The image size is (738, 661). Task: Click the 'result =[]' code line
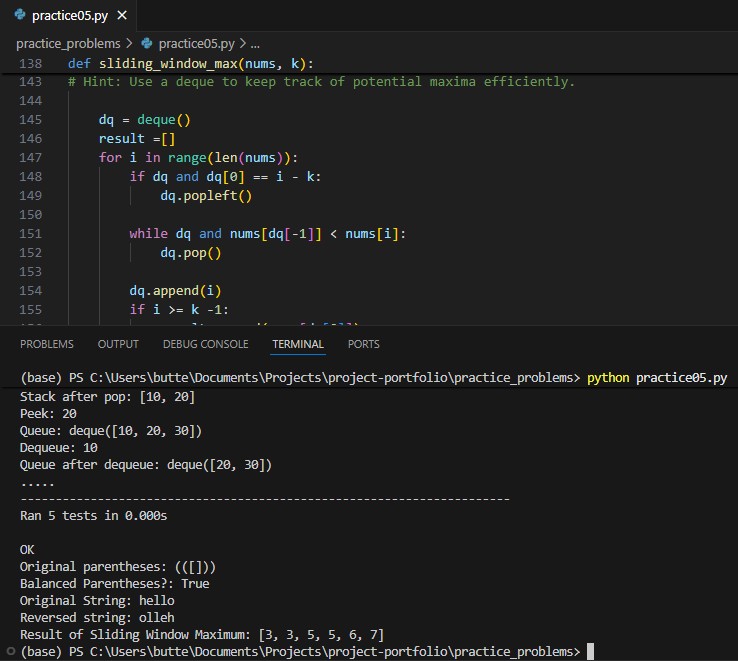[137, 139]
